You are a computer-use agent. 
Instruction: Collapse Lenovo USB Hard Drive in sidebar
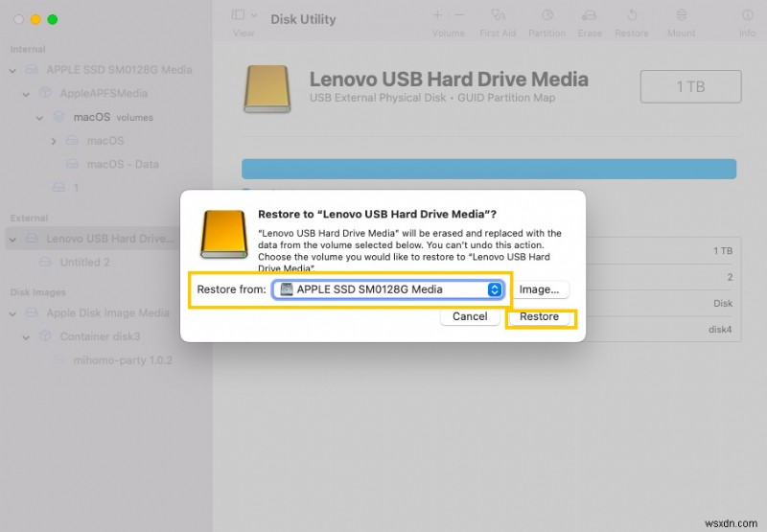click(x=12, y=239)
